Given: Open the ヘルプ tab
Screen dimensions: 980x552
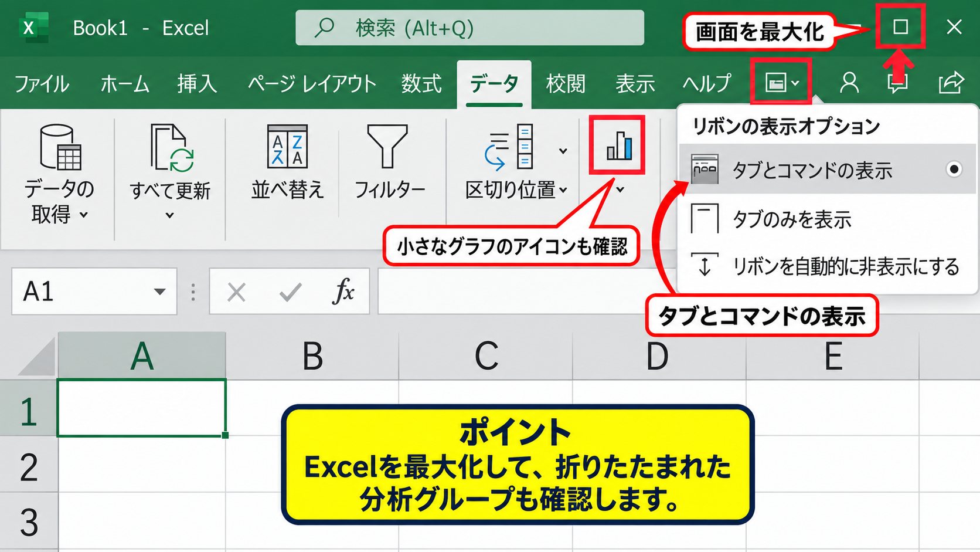Looking at the screenshot, I should pos(707,84).
